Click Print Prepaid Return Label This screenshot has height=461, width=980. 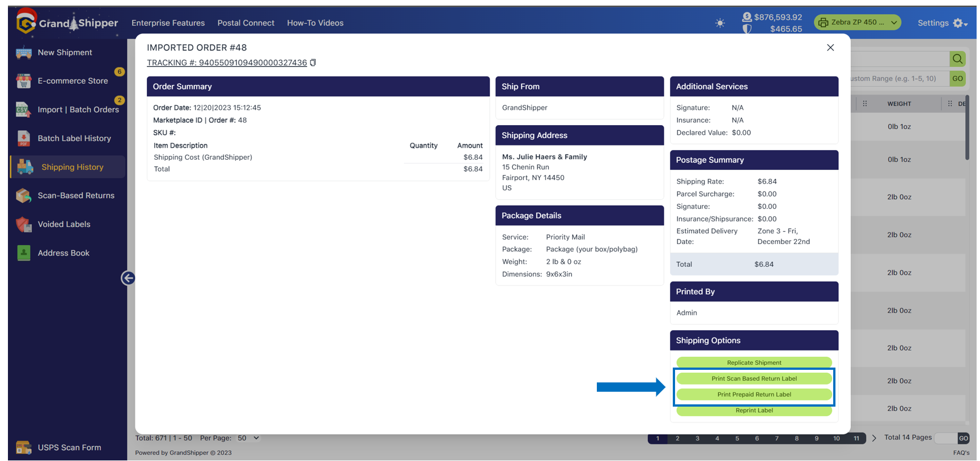coord(754,394)
